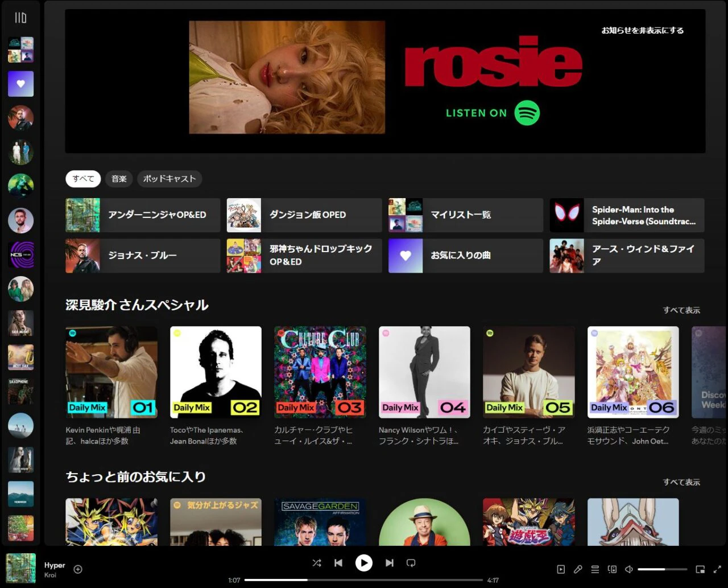
Task: Mute audio with the speaker icon
Action: (629, 569)
